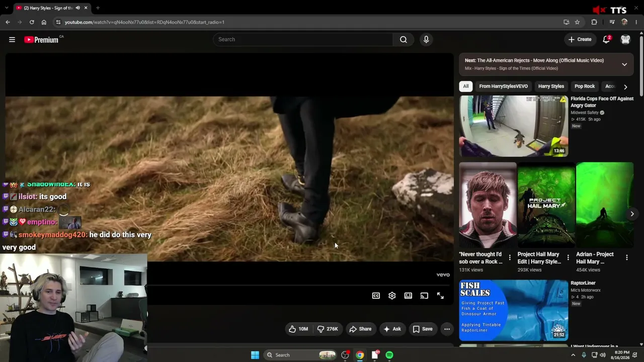
Task: Open 'Florida Cops Face Off Against Angry Gator' title
Action: [602, 102]
